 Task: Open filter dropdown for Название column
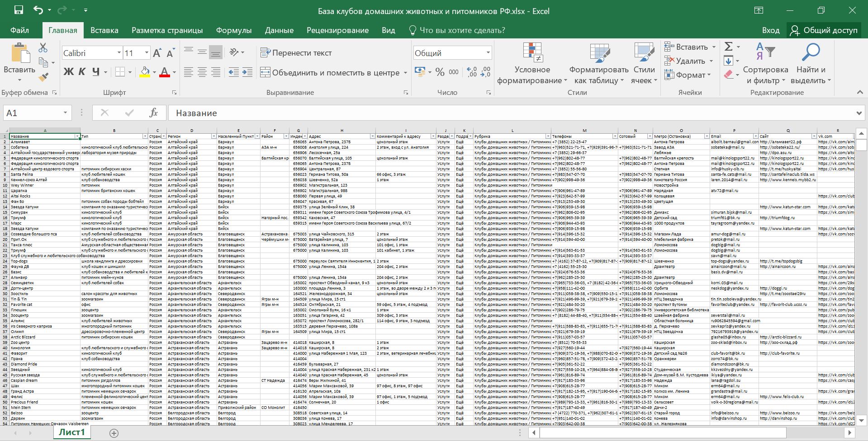point(77,136)
